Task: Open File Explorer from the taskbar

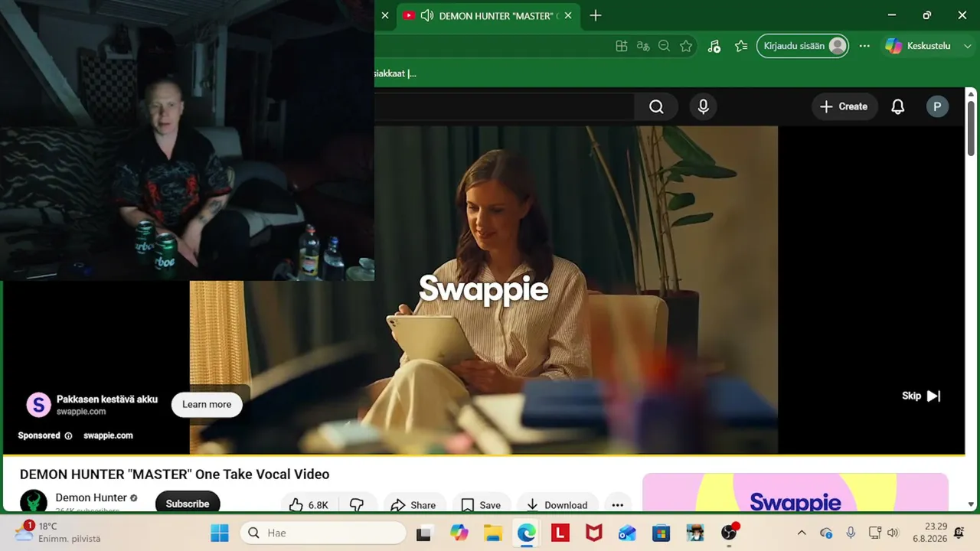Action: coord(492,533)
